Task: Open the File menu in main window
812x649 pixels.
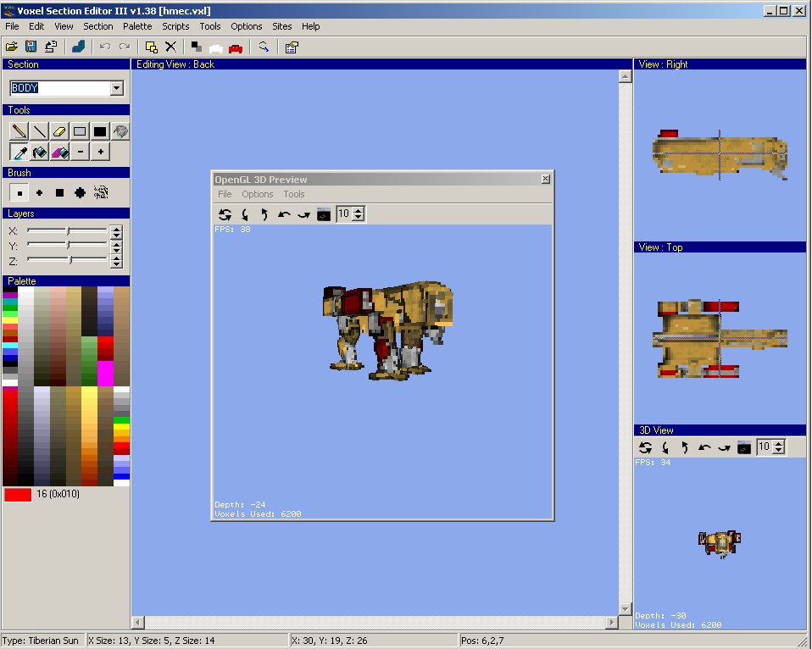Action: (x=12, y=26)
